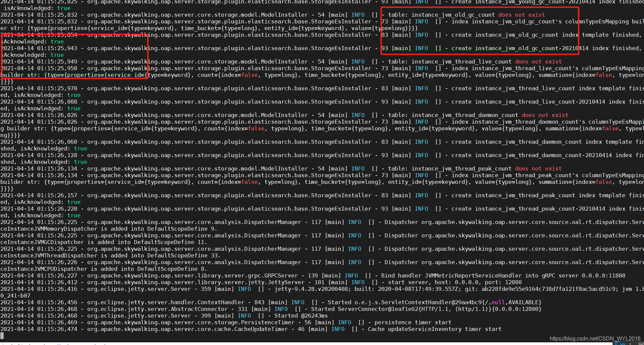
Task: Select class 'org.eclipse.jetty.server.handler.ContextHandler'
Action: click(165, 302)
